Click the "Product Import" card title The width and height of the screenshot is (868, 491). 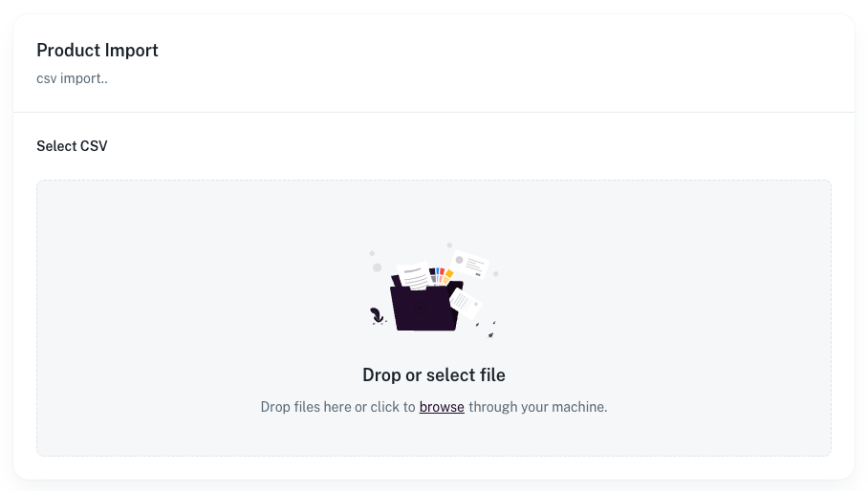tap(98, 51)
